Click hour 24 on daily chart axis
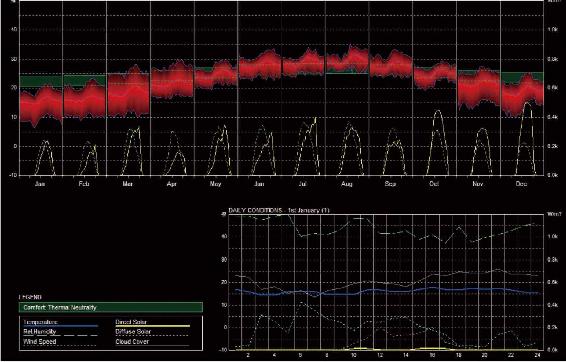The width and height of the screenshot is (566, 362). [x=537, y=356]
